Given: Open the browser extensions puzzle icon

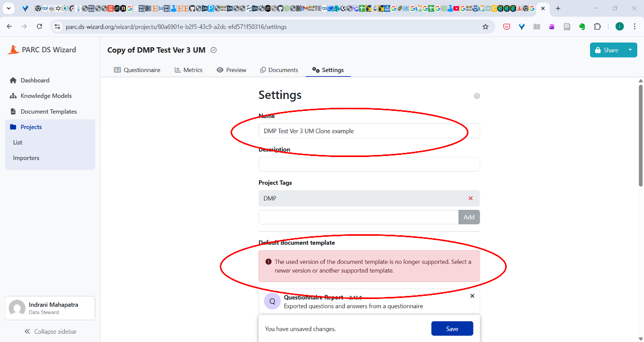Looking at the screenshot, I should click(x=597, y=26).
